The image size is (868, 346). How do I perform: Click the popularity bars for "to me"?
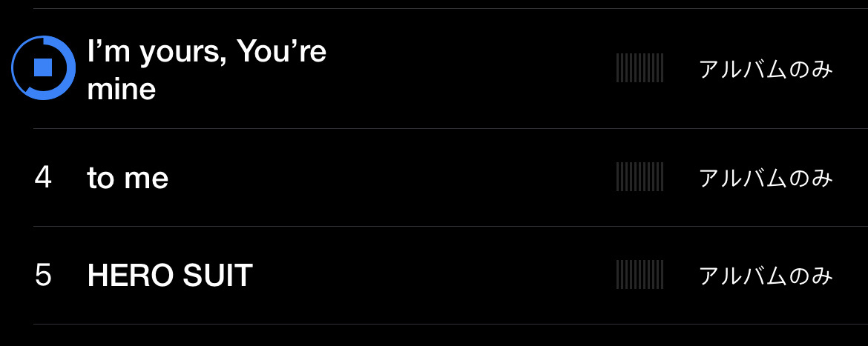coord(640,177)
